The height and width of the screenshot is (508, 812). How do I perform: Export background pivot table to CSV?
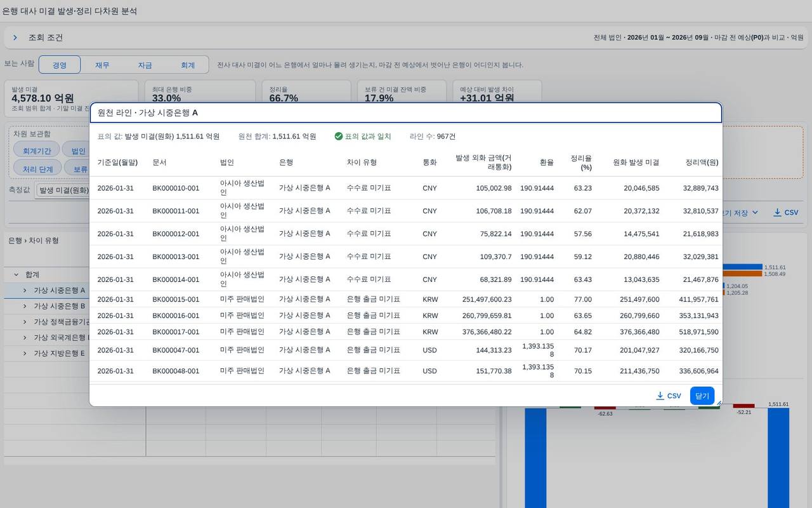point(786,213)
